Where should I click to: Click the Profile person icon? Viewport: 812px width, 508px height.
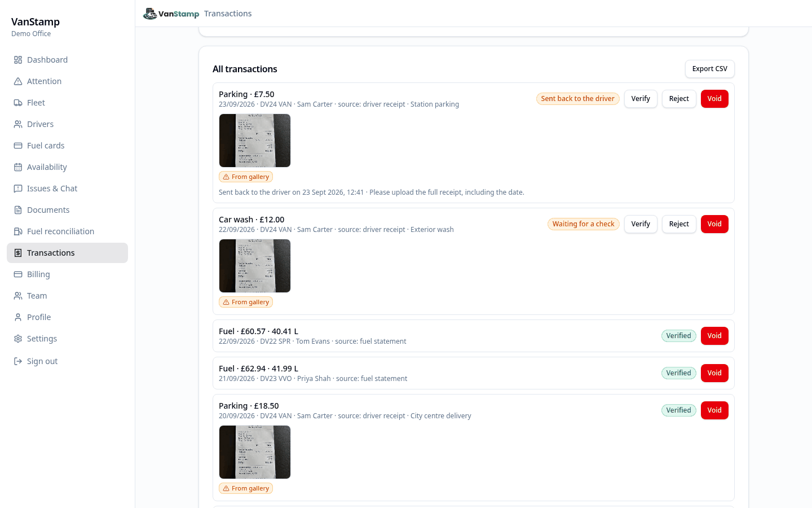tap(18, 317)
